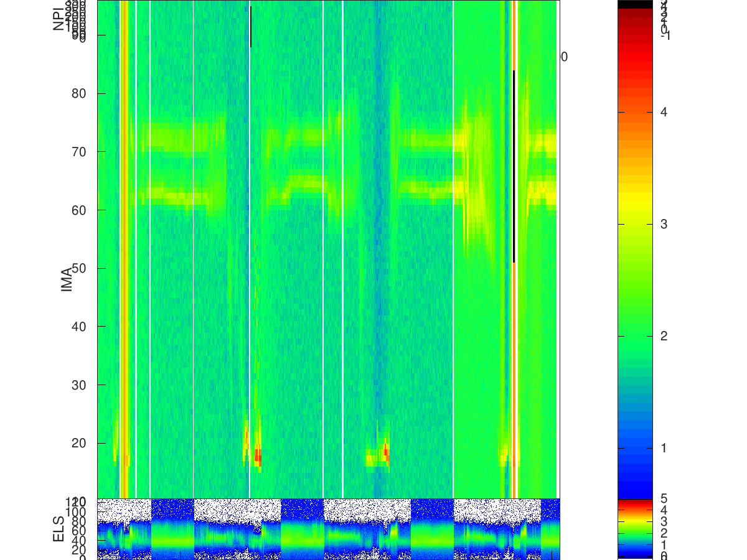Click tick label 5 on the small ELS colorbar
747x560 pixels.
click(664, 498)
